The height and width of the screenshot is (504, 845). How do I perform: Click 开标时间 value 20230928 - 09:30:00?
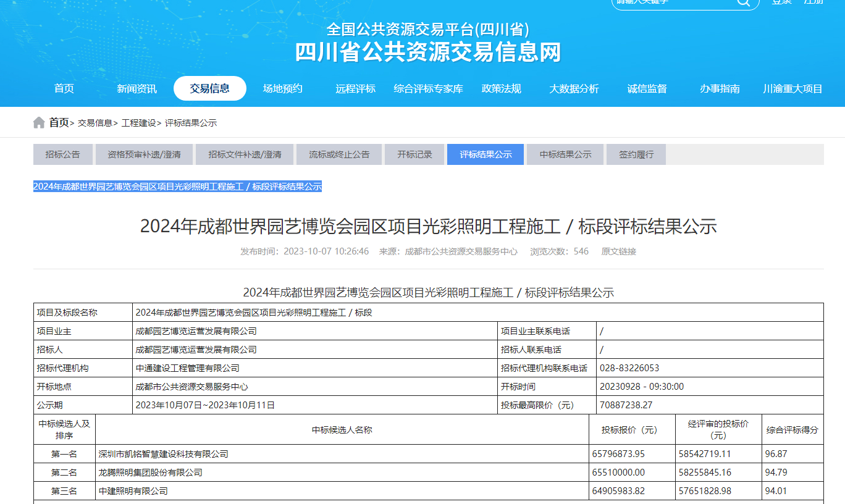[x=642, y=387]
